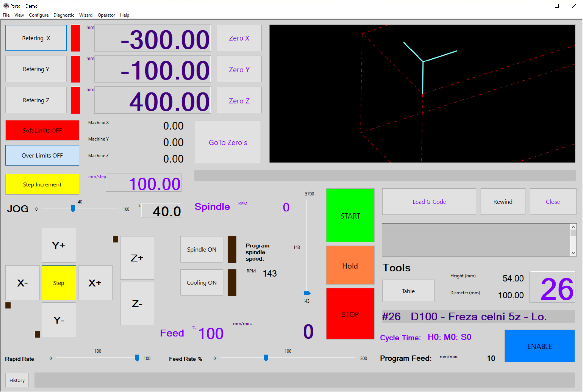Click the step increment 100.00 field

144,183
